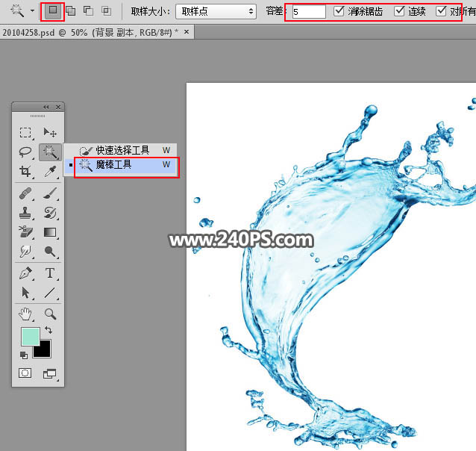
Task: Select the Gradient tool
Action: [50, 232]
